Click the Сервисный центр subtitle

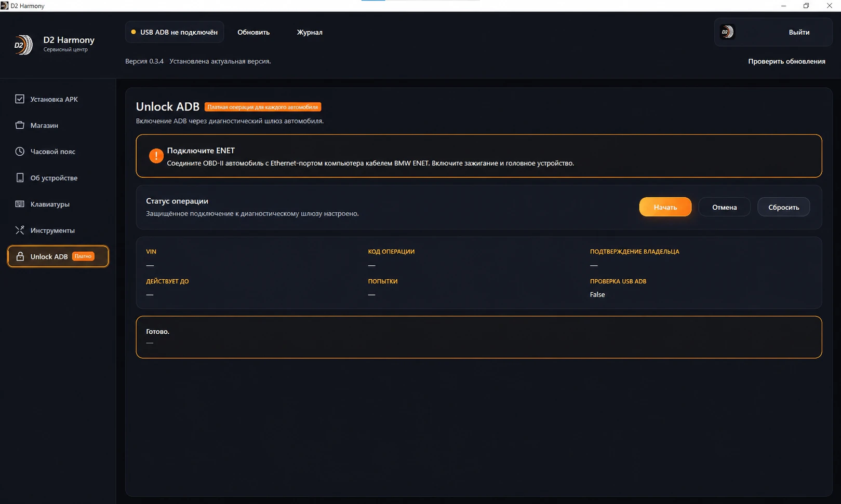(65, 50)
